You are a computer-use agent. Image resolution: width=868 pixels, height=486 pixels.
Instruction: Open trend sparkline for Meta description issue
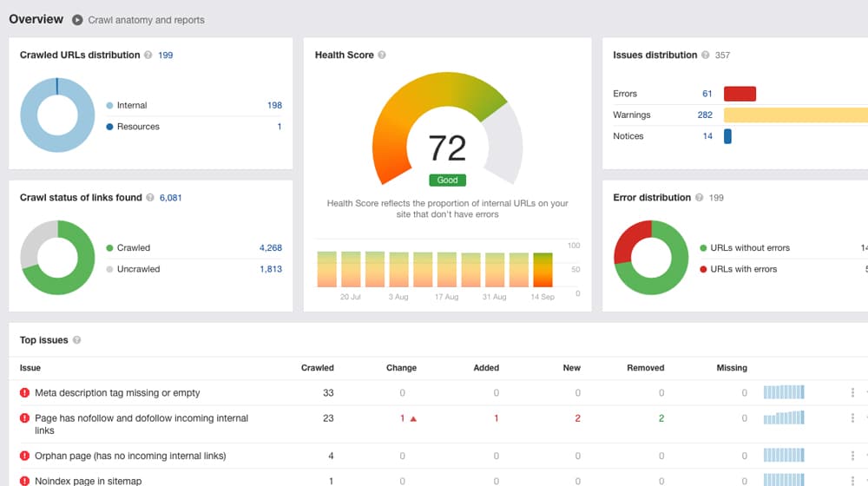click(x=784, y=392)
